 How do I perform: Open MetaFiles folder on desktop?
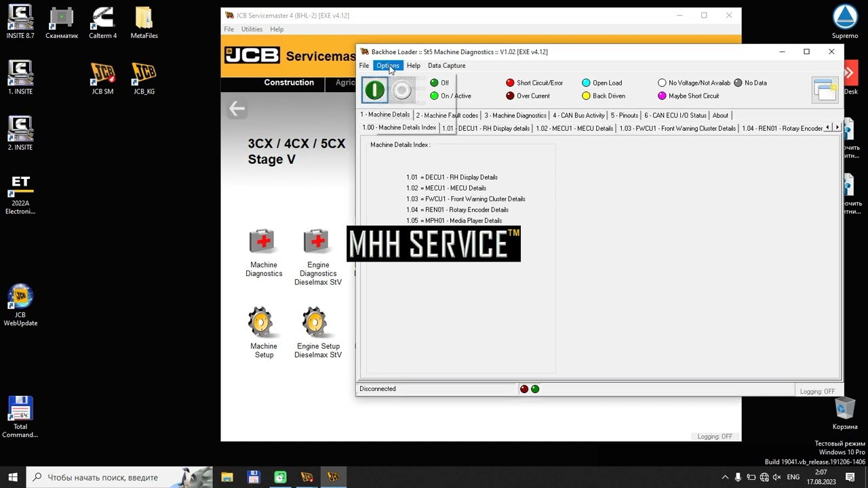[x=144, y=22]
